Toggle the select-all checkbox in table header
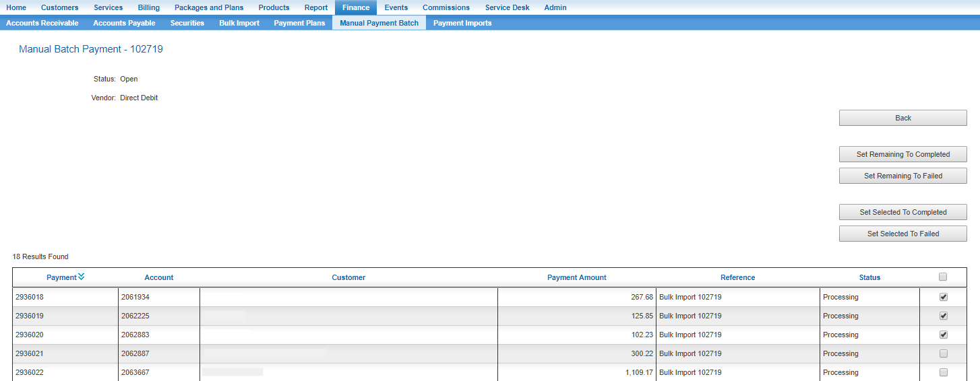The width and height of the screenshot is (980, 381). click(x=943, y=277)
